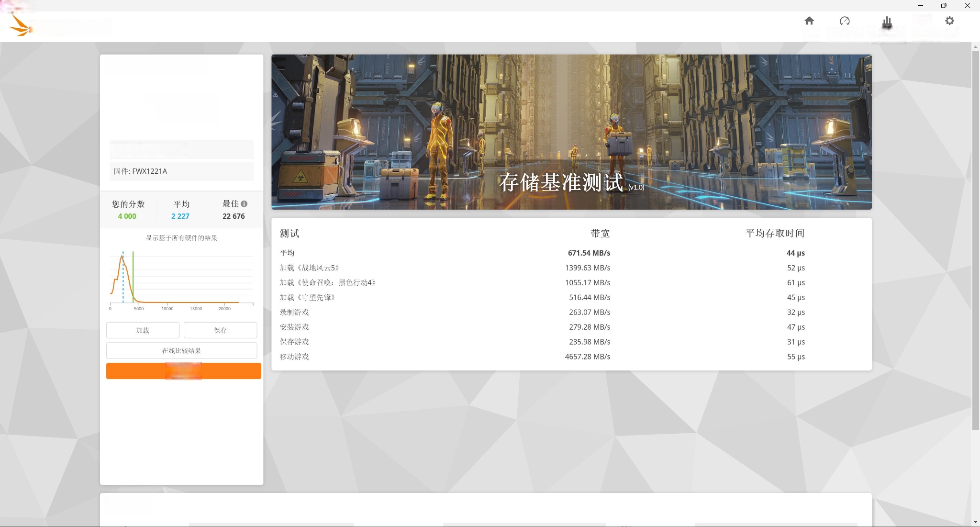Click the 263.07 MB/s value
980x527 pixels.
point(590,312)
